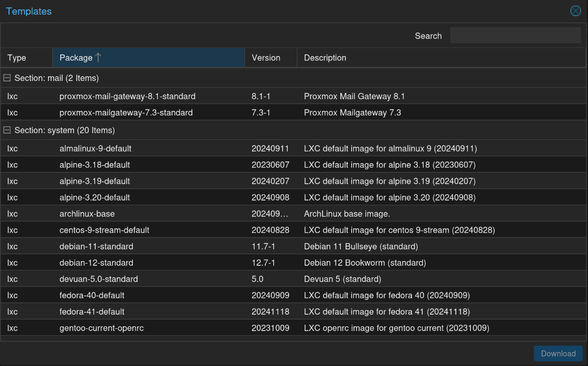This screenshot has width=588, height=366.
Task: Toggle Package column sort order
Action: point(148,57)
